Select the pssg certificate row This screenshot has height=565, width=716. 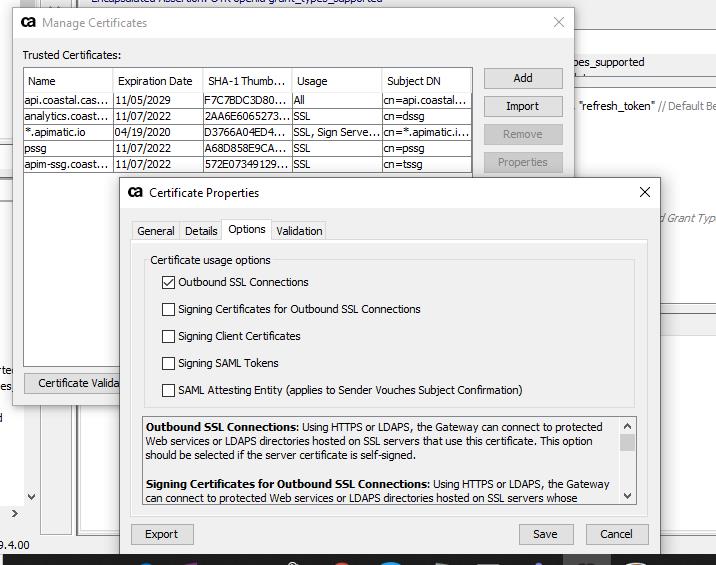coord(247,148)
